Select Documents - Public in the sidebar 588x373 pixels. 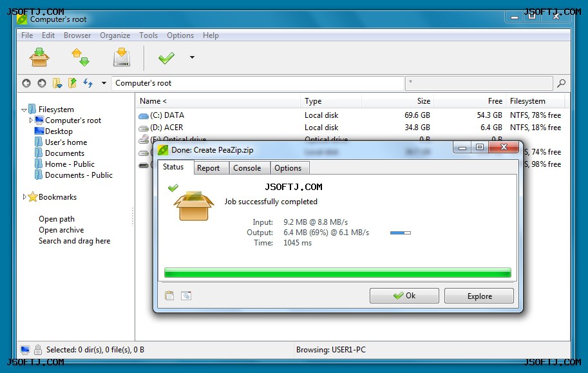pos(79,175)
